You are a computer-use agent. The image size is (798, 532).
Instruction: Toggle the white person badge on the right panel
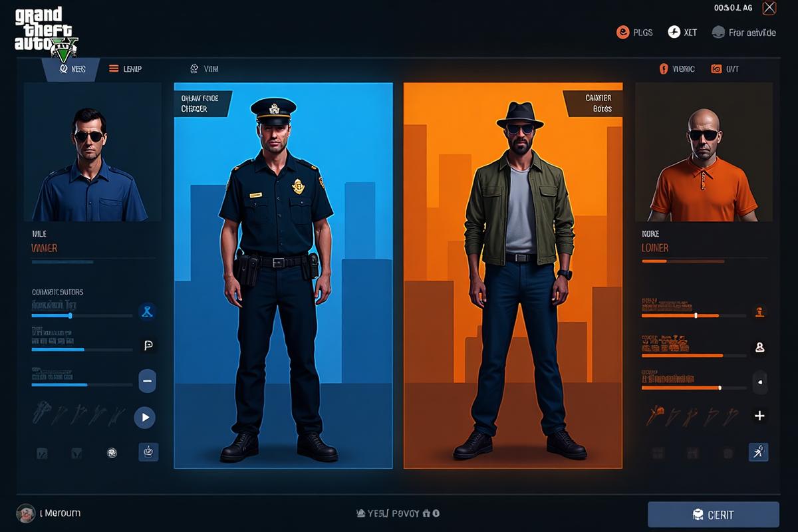759,346
